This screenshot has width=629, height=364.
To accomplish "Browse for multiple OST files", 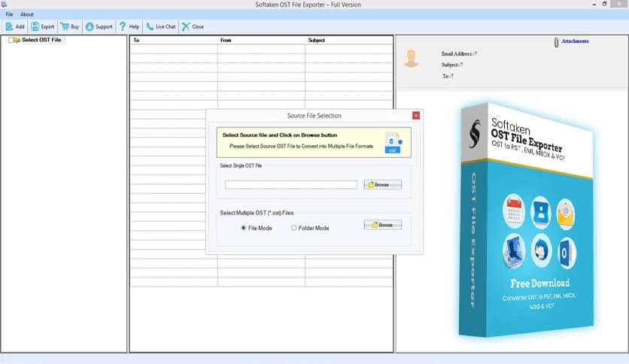I will click(x=383, y=225).
